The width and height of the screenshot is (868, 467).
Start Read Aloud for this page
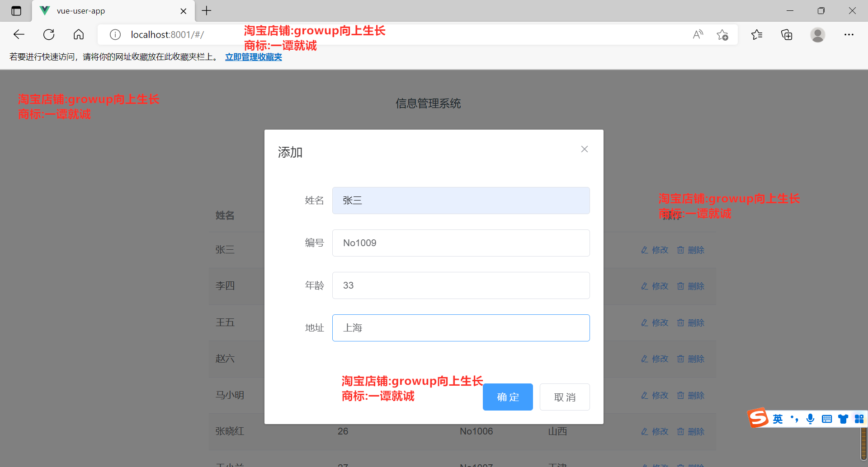pos(698,34)
